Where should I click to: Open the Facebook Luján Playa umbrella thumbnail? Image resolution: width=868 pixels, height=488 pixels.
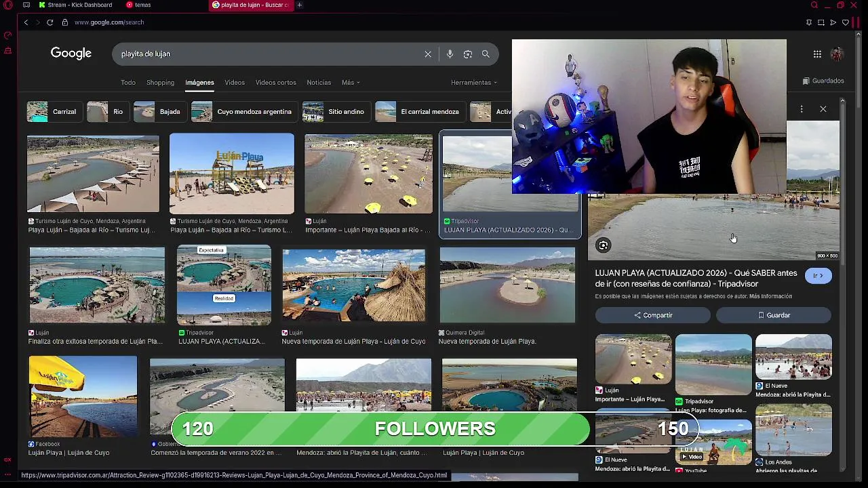(x=83, y=396)
